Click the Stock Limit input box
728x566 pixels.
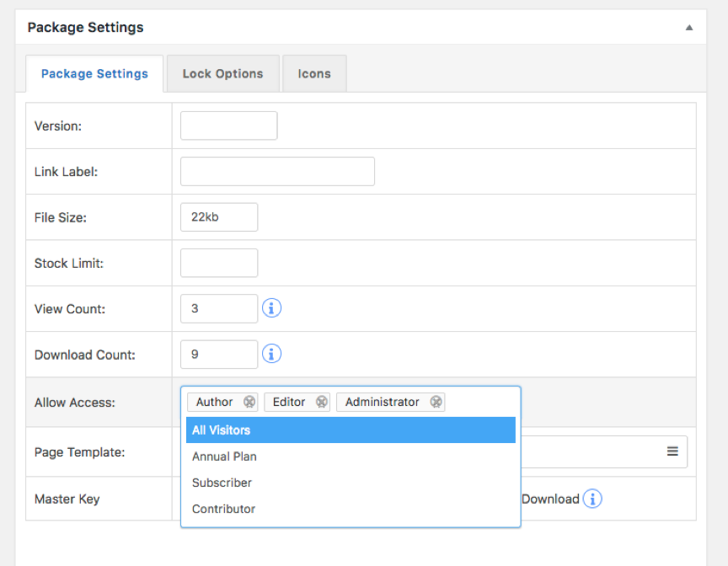pyautogui.click(x=219, y=263)
